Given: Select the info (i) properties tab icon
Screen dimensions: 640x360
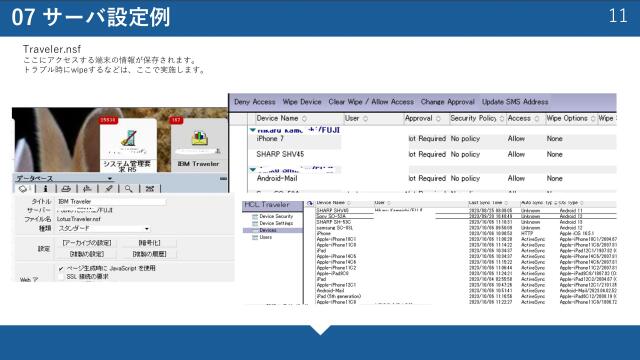Looking at the screenshot, I should [x=45, y=189].
